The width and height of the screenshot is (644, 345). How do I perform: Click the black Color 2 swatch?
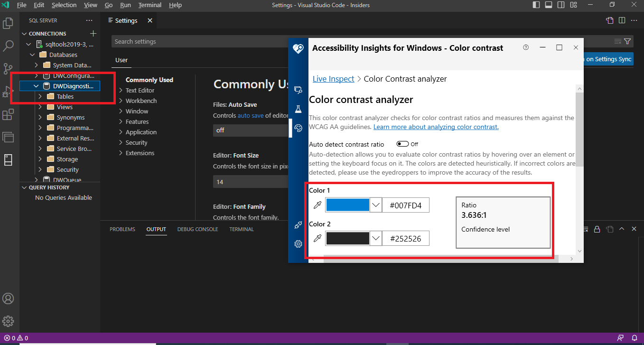click(348, 238)
